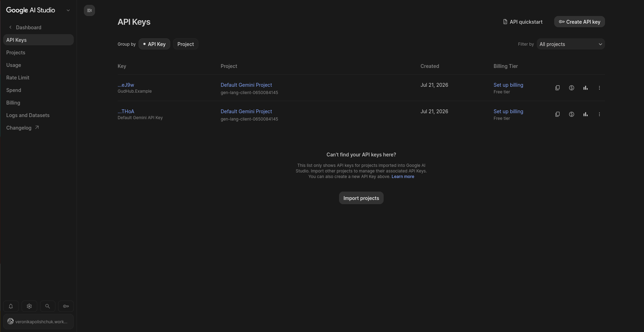Click the Create API key button

579,22
